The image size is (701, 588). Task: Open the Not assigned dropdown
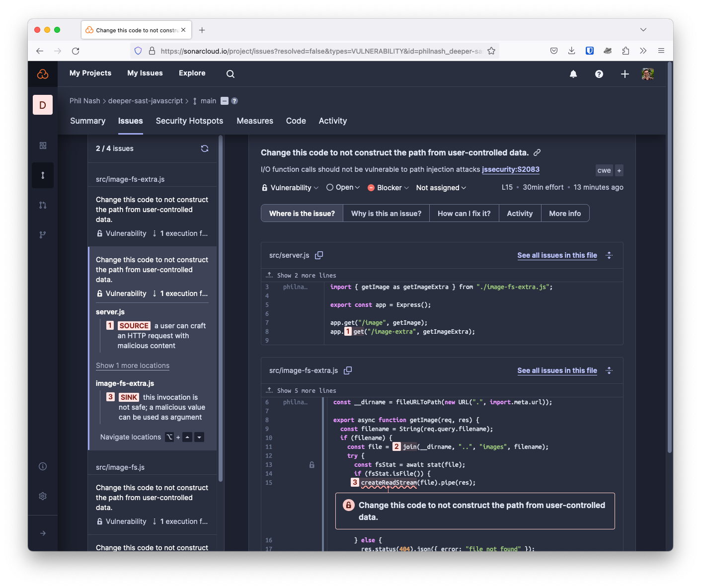[441, 187]
